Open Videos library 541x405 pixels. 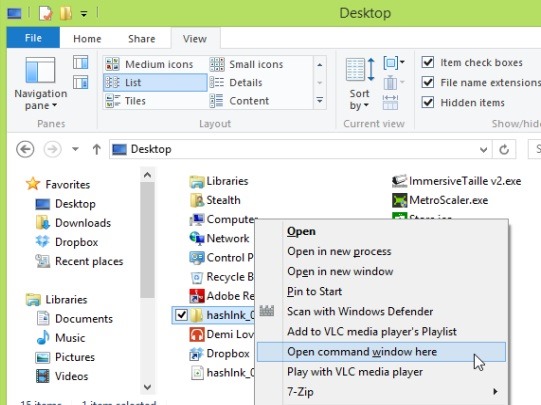[x=62, y=376]
